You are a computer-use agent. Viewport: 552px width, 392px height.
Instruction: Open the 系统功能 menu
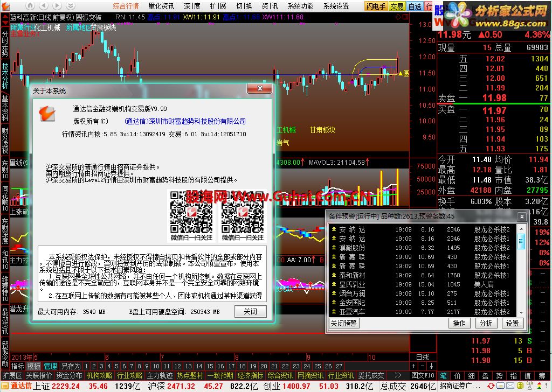301,6
